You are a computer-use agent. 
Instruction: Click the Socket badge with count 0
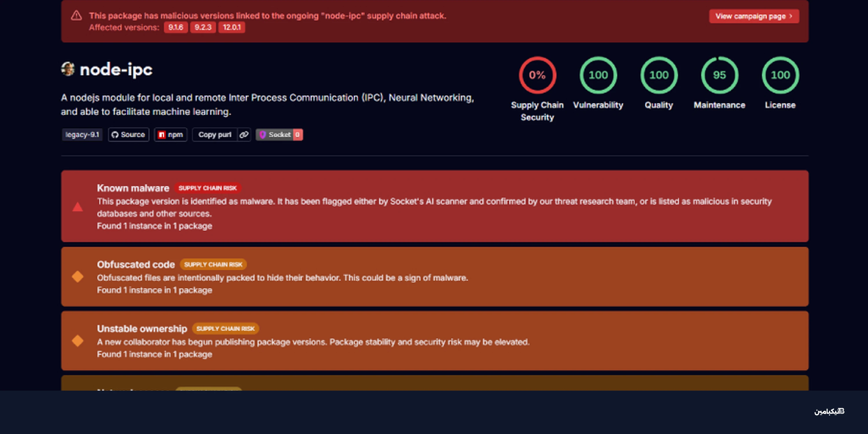279,135
